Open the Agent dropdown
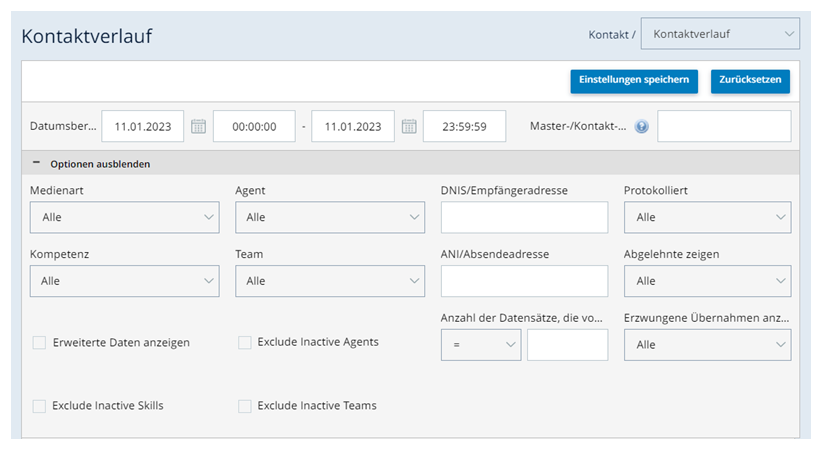 click(330, 217)
